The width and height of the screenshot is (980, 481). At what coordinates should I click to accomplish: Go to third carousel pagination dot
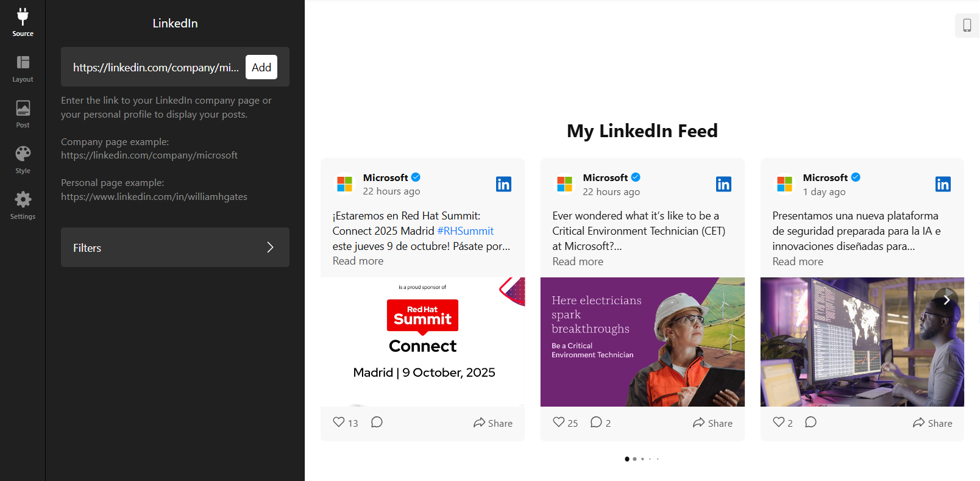point(642,459)
